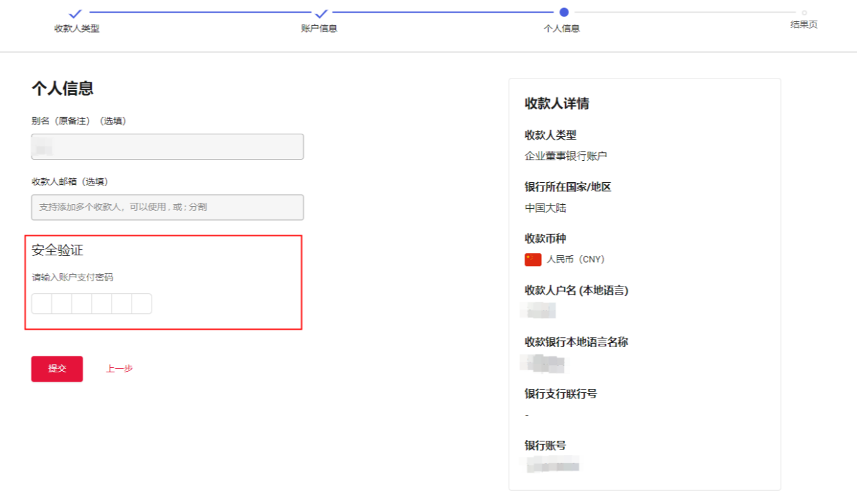Click the first payment password digit box
857x504 pixels.
[x=42, y=304]
